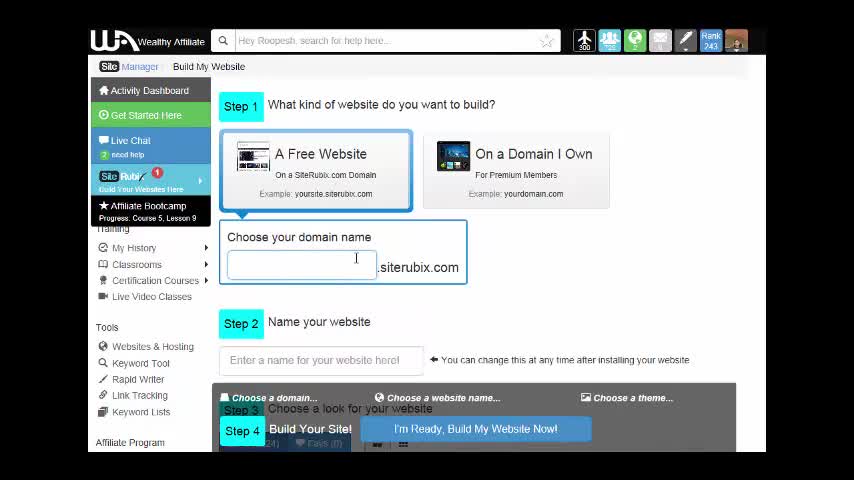Open Live Video Classes
The width and height of the screenshot is (854, 480).
click(152, 296)
